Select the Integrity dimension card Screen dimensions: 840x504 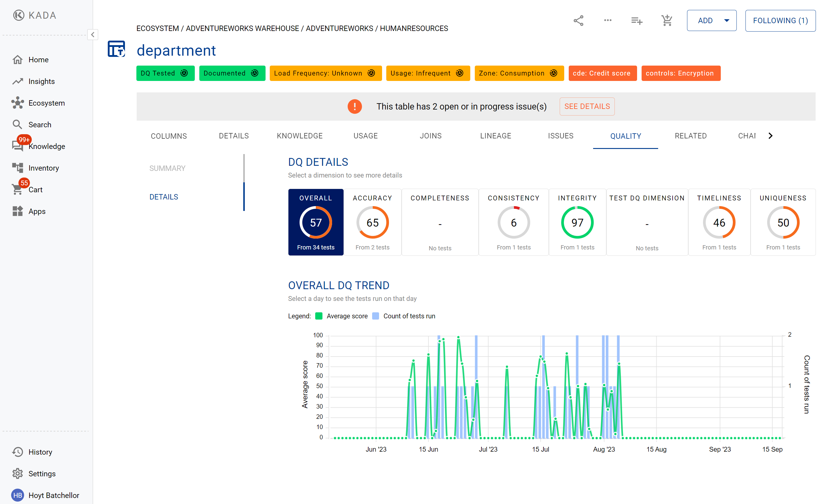point(577,222)
